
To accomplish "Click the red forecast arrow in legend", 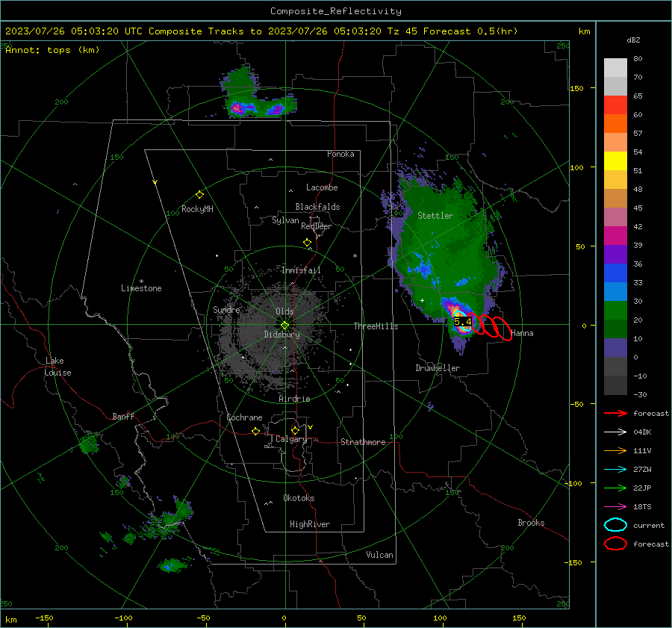I will point(615,413).
